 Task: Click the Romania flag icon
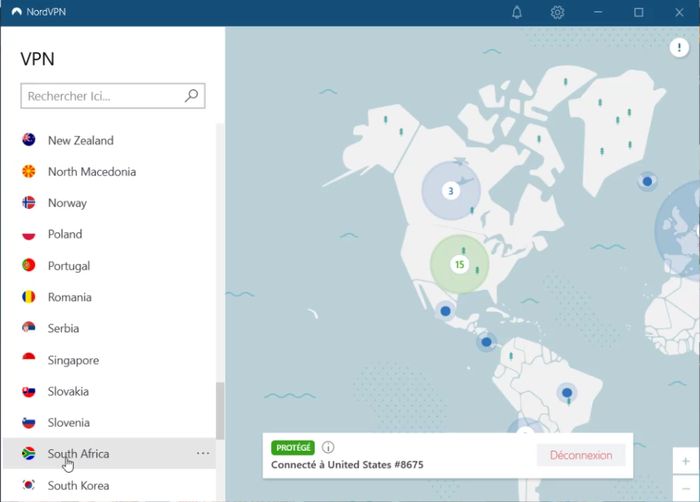click(x=29, y=297)
